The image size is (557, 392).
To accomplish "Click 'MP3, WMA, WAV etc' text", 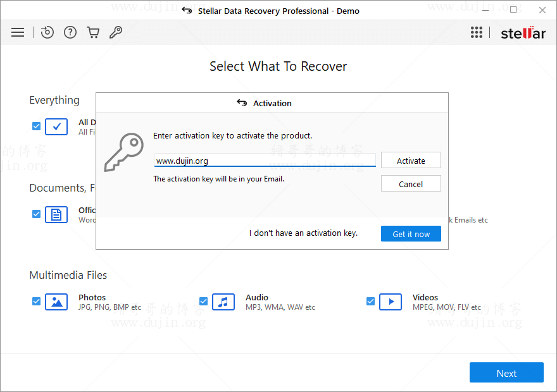I will pos(280,307).
